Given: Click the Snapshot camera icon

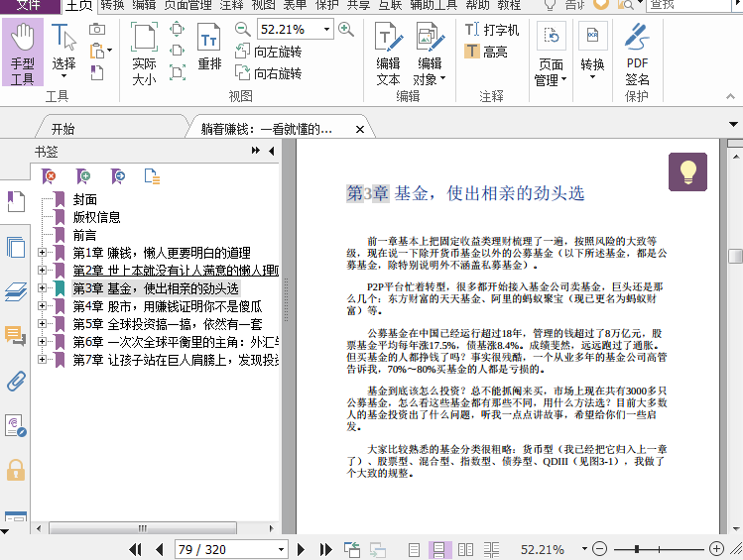Looking at the screenshot, I should coord(97,30).
